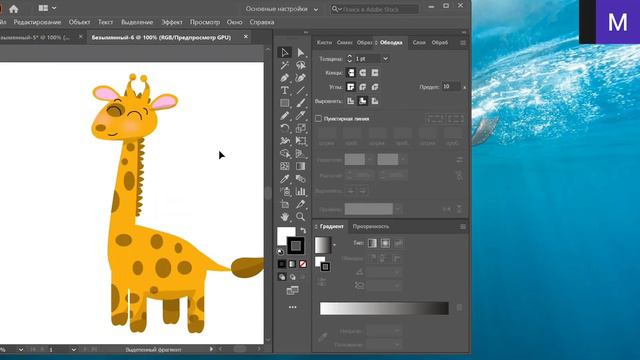640x360 pixels.
Task: Select the Line Segment tool
Action: (x=300, y=90)
